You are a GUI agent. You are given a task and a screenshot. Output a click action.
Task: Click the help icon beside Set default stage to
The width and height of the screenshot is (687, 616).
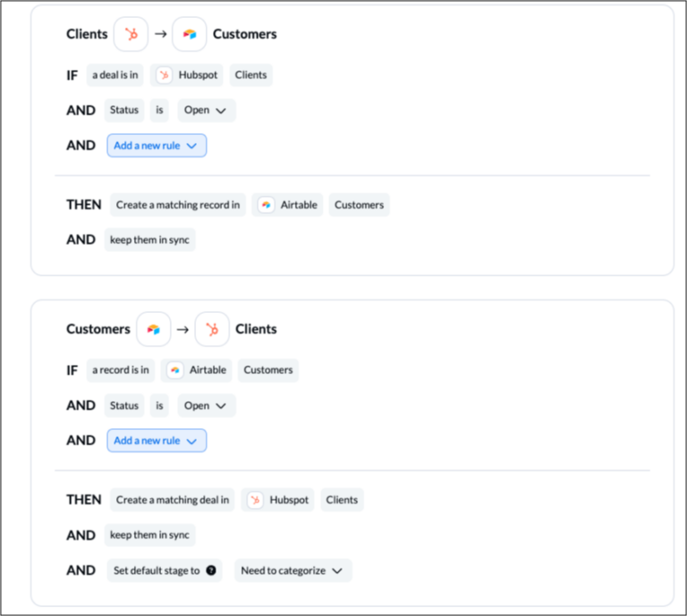coord(211,570)
